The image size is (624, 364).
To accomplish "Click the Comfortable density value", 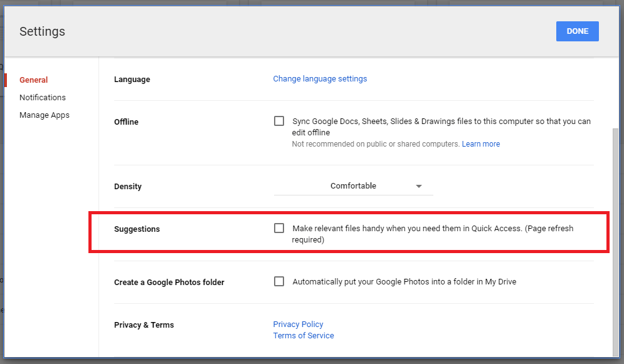I will 353,185.
